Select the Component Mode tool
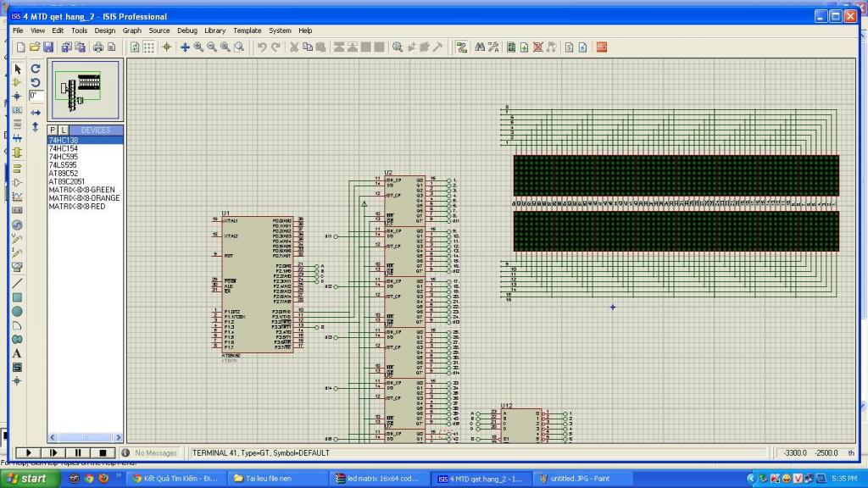 coord(17,82)
